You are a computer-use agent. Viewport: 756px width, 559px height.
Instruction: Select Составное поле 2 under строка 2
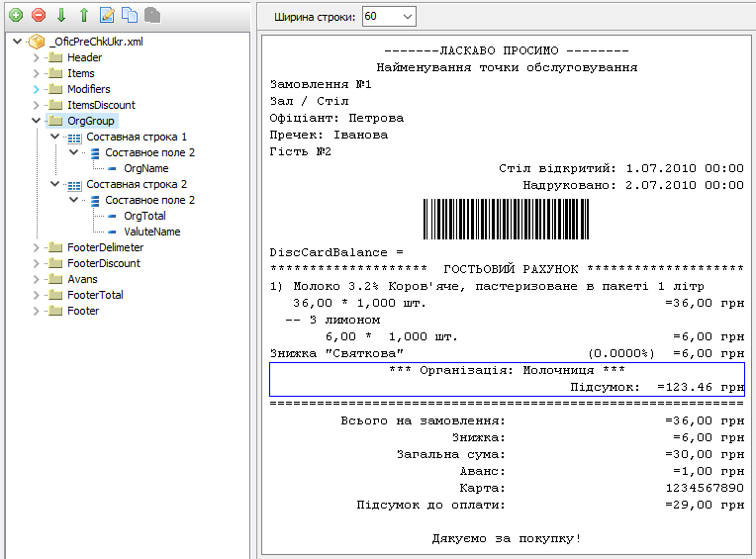click(x=150, y=200)
